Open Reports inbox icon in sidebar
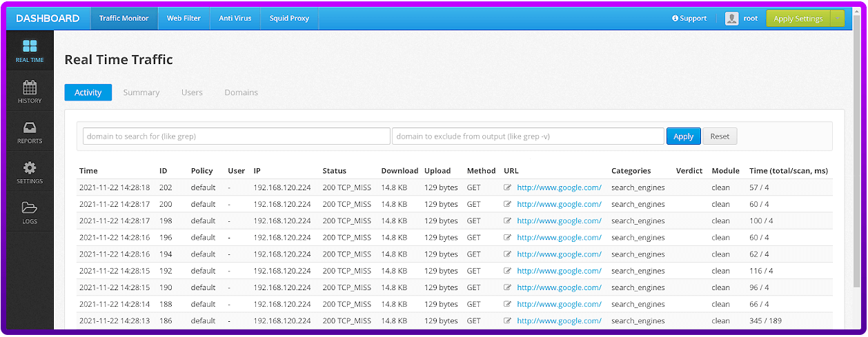Image resolution: width=868 pixels, height=337 pixels. [30, 128]
